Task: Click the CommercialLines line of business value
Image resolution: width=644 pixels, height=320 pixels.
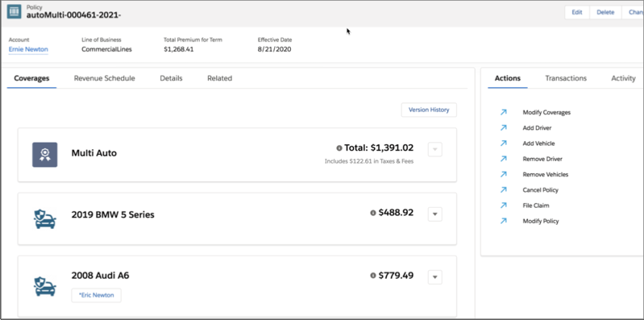Action: [106, 49]
